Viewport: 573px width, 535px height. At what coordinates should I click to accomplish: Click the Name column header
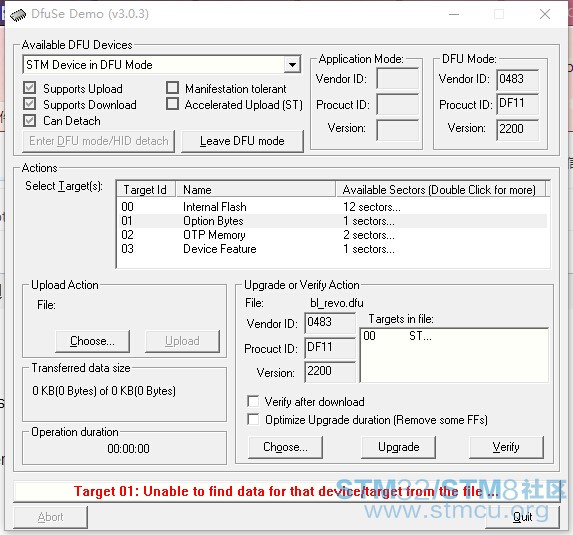coord(256,190)
